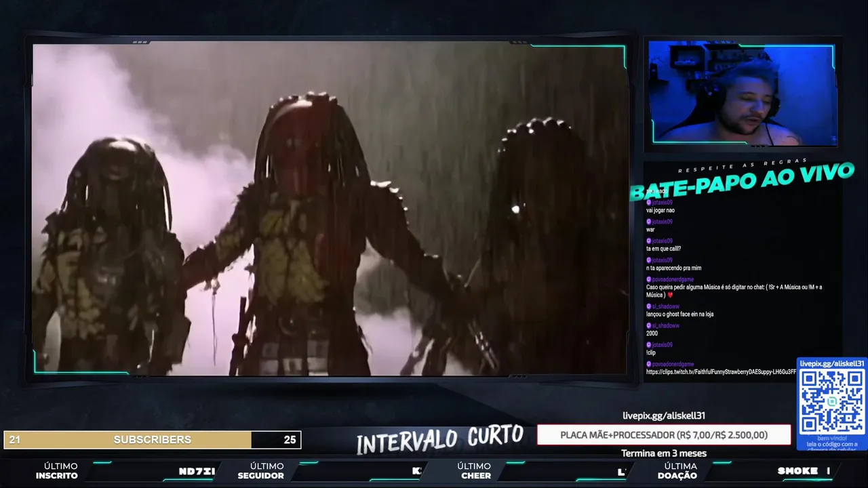Click chat message 'ta em que call?'
Viewport: 868px width, 488px height.
(663, 249)
